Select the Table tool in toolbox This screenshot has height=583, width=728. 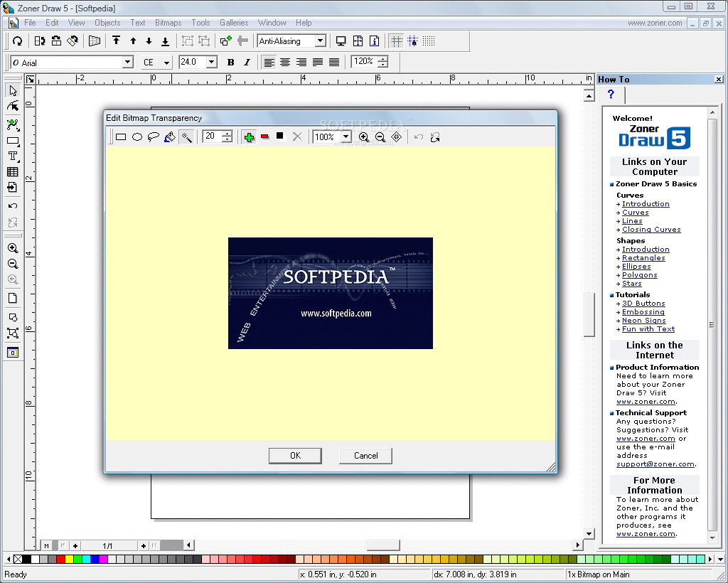(x=13, y=172)
